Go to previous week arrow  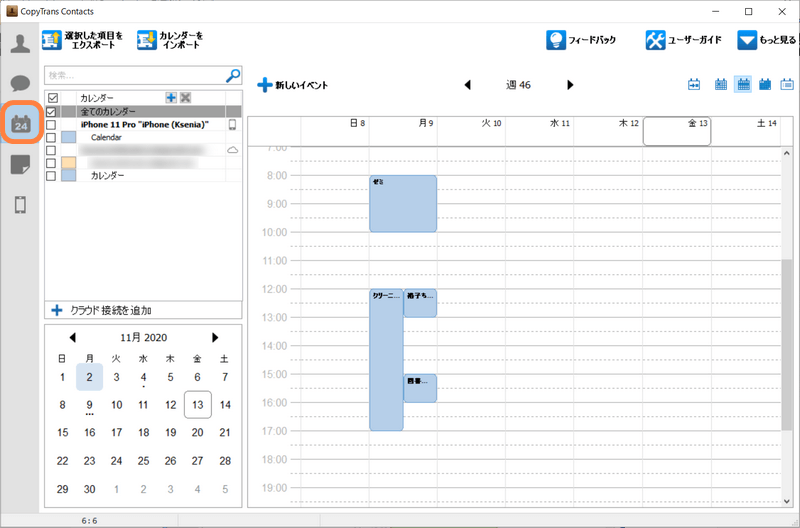pyautogui.click(x=467, y=85)
